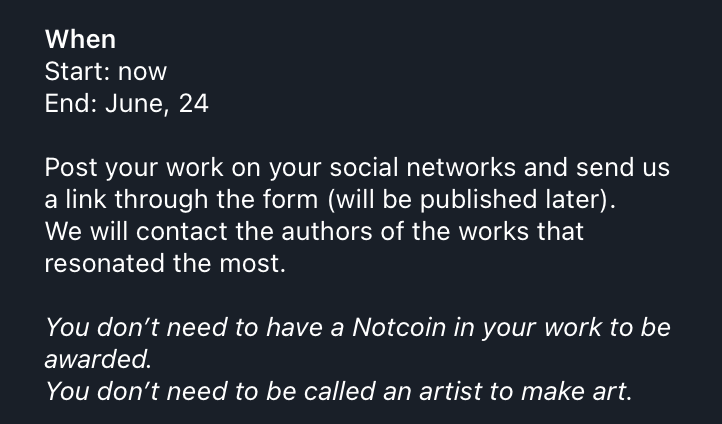Click the word "most." ending the paragraph
722x424 pixels.
pyautogui.click(x=252, y=263)
